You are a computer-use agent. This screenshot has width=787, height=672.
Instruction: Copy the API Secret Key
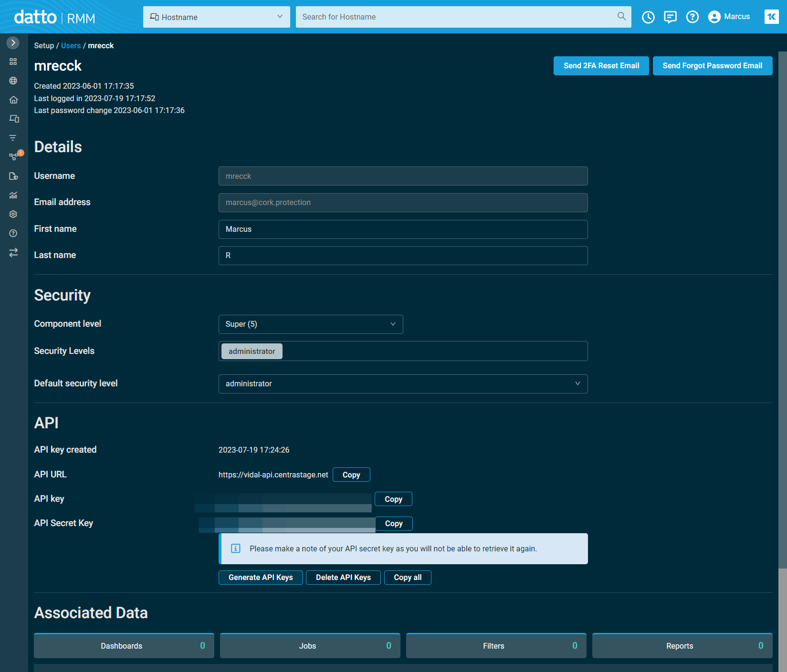[x=394, y=524]
